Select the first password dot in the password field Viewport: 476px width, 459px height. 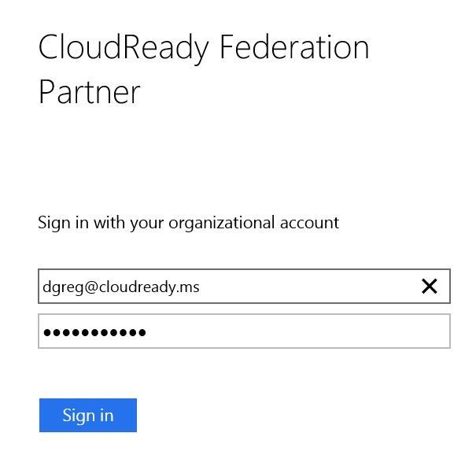[x=47, y=332]
